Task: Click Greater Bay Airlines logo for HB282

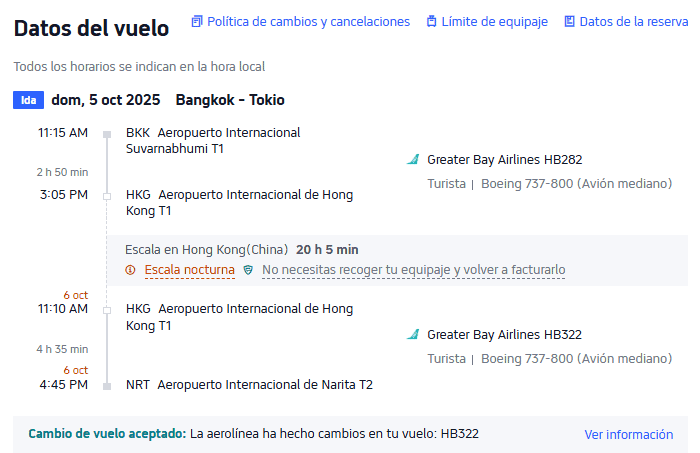Action: pyautogui.click(x=413, y=159)
